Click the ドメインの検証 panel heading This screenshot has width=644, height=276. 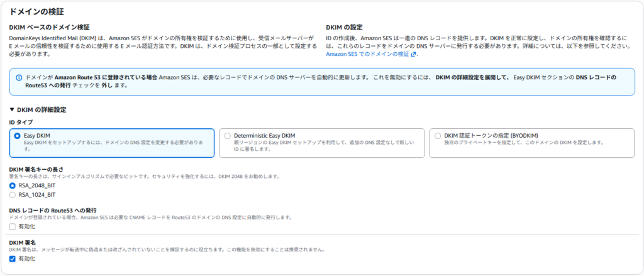pos(36,12)
